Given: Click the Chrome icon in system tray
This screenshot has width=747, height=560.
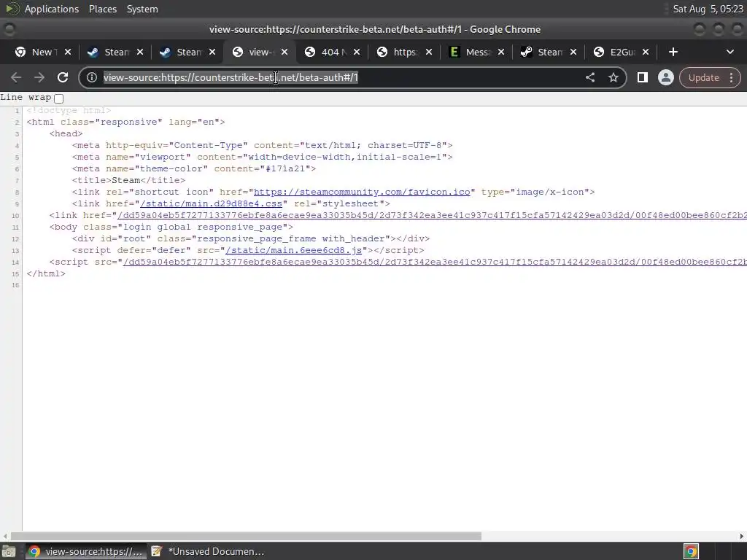Looking at the screenshot, I should 691,551.
